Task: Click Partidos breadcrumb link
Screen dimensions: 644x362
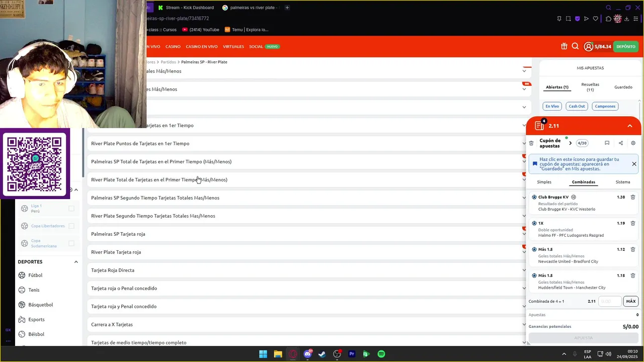Action: (x=168, y=62)
